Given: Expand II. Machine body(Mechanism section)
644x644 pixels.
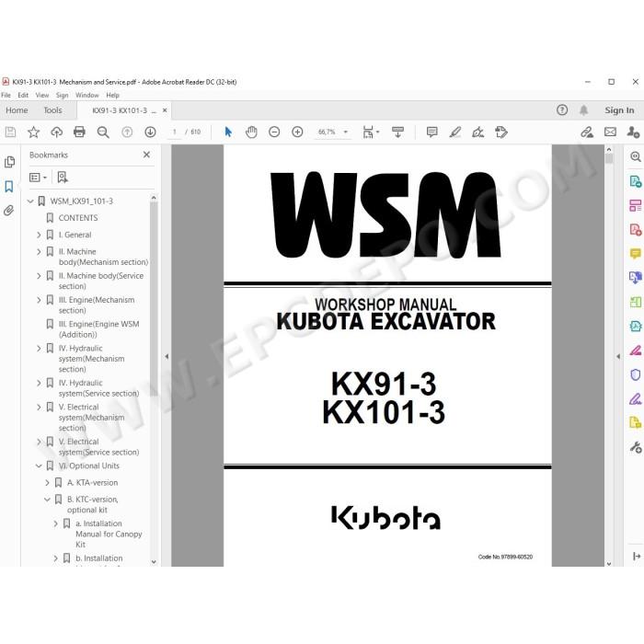Looking at the screenshot, I should [39, 251].
